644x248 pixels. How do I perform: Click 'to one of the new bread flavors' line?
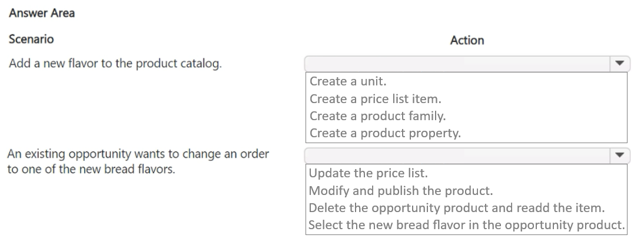point(91,168)
